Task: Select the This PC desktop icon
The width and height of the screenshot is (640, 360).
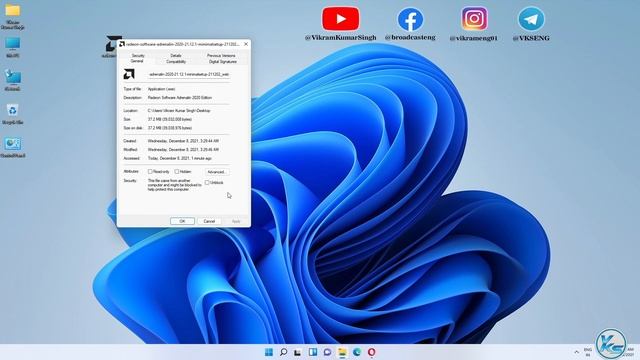Action: (x=13, y=47)
